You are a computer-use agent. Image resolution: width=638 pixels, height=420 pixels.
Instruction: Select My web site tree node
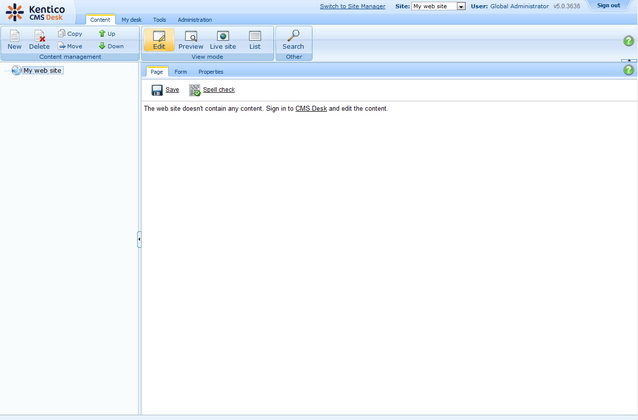[42, 70]
